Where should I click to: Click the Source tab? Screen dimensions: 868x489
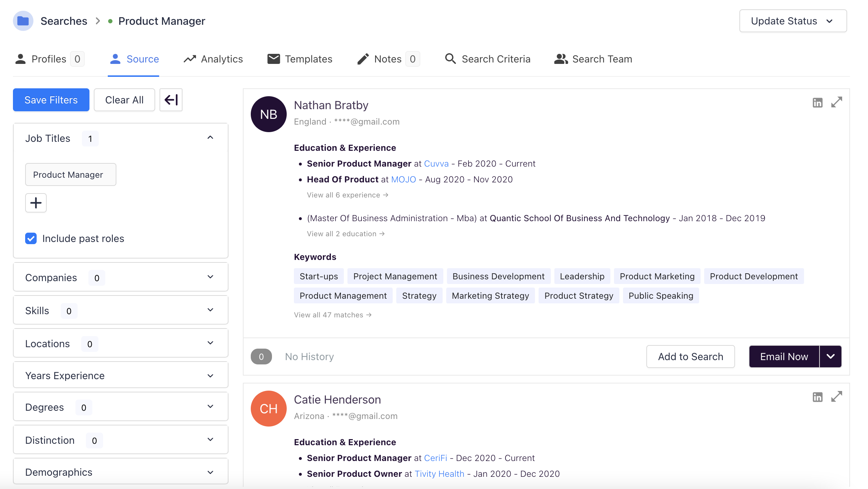tap(134, 59)
